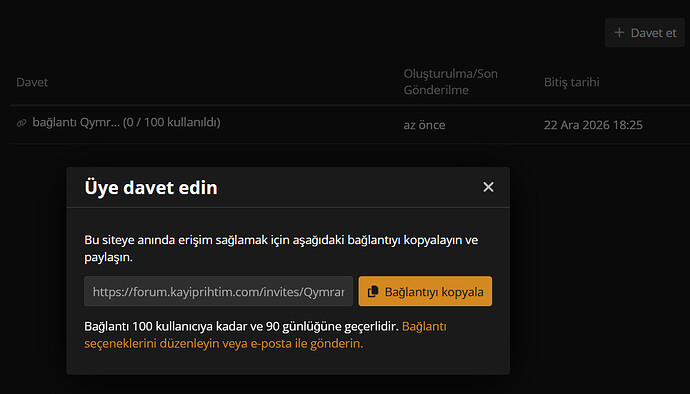Click the Davet column header

click(x=32, y=82)
